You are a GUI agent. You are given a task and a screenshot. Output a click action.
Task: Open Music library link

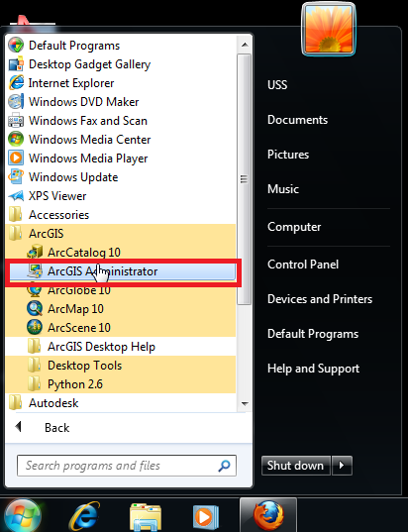coord(283,189)
